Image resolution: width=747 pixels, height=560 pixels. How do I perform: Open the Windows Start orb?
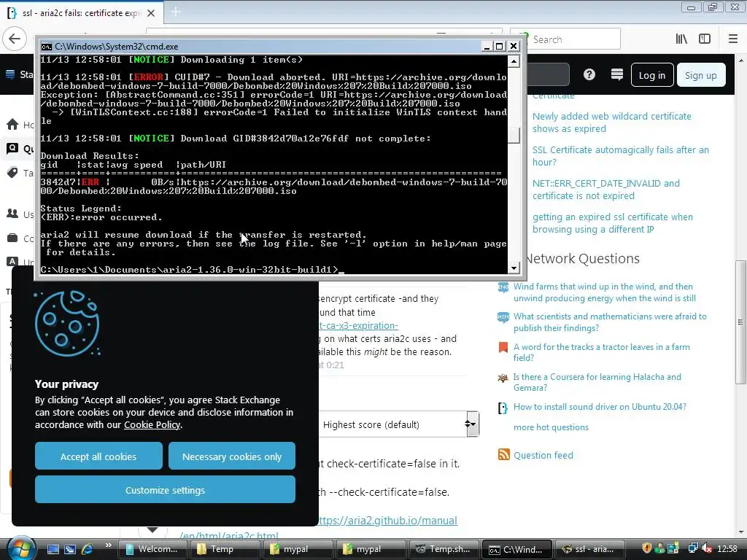tap(21, 548)
